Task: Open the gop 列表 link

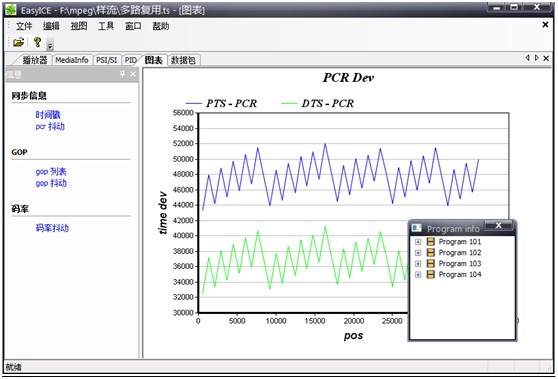Action: pyautogui.click(x=51, y=172)
